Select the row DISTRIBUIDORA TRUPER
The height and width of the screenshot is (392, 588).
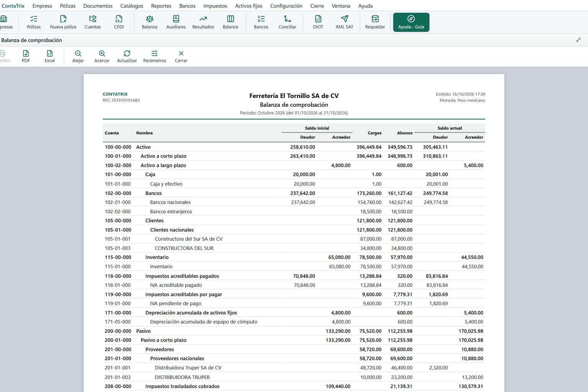[294, 377]
